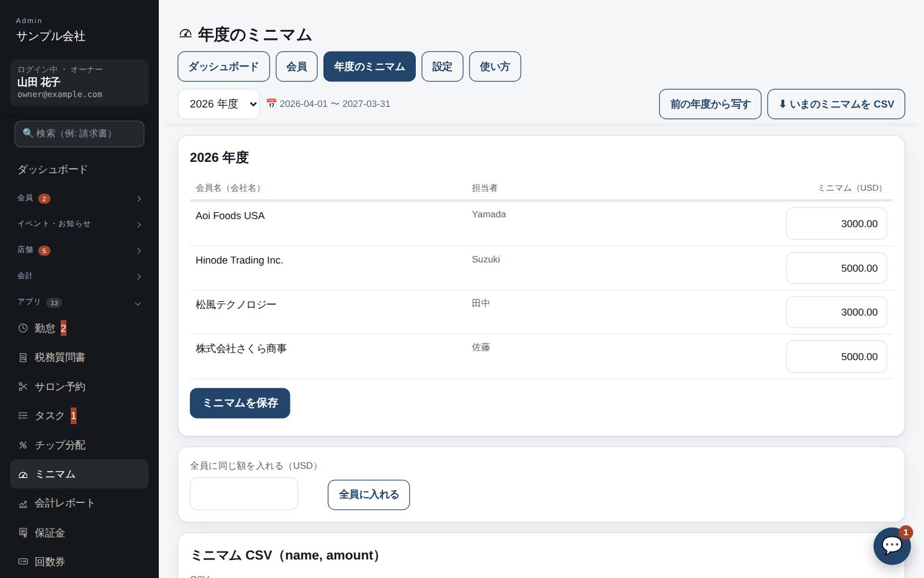Open サロン予約 scissors icon
The height and width of the screenshot is (578, 924).
(23, 387)
